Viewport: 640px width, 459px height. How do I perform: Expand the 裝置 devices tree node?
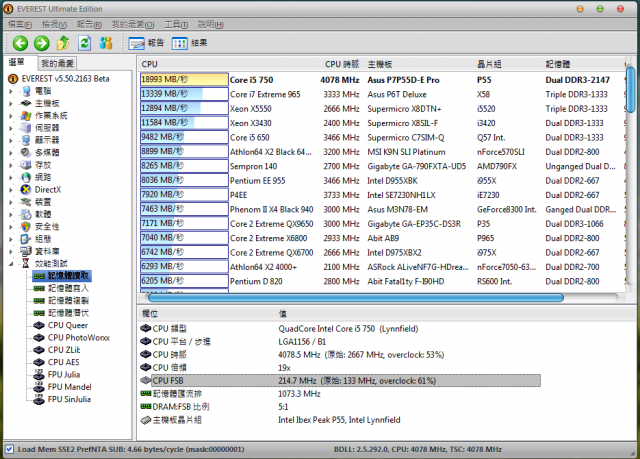pos(11,202)
